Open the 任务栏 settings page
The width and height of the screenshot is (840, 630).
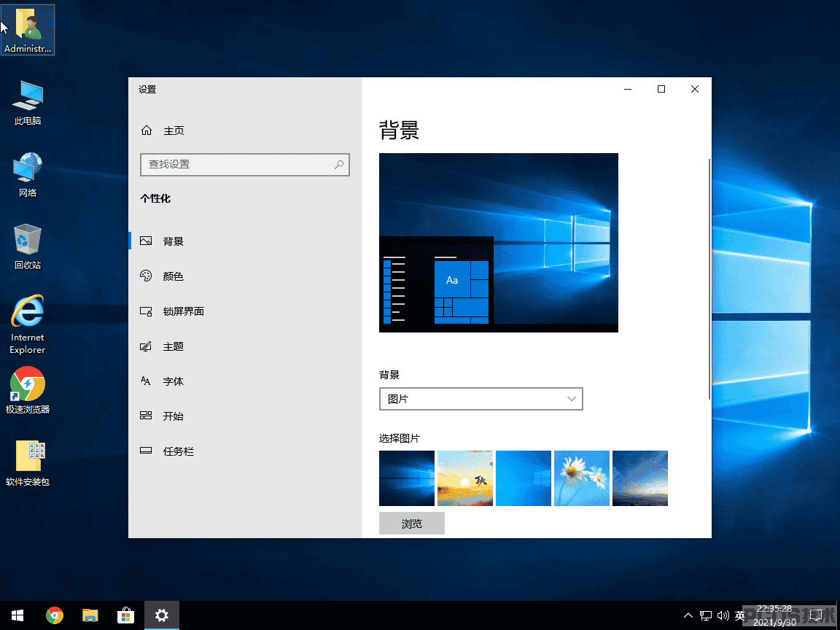[x=245, y=451]
